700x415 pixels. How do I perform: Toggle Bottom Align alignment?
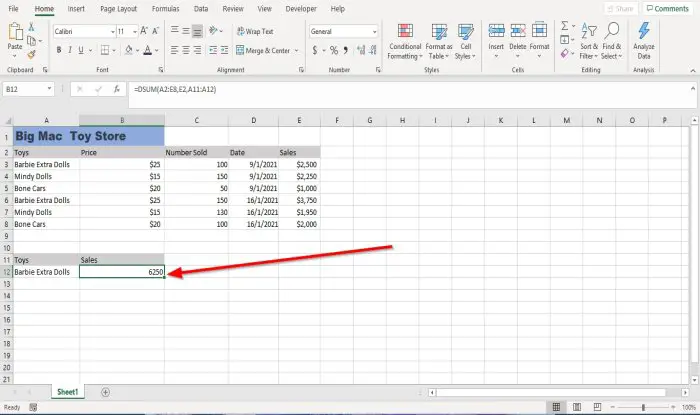pos(197,30)
